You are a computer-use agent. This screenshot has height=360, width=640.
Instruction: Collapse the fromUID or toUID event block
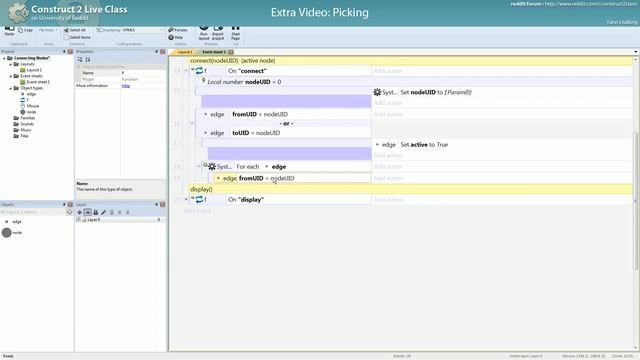[x=192, y=123]
